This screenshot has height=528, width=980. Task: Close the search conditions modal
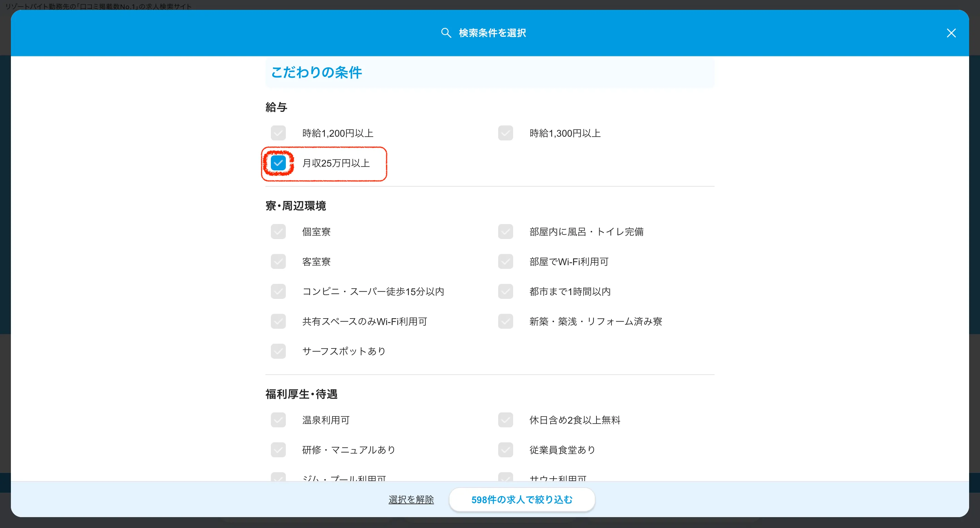coord(951,33)
